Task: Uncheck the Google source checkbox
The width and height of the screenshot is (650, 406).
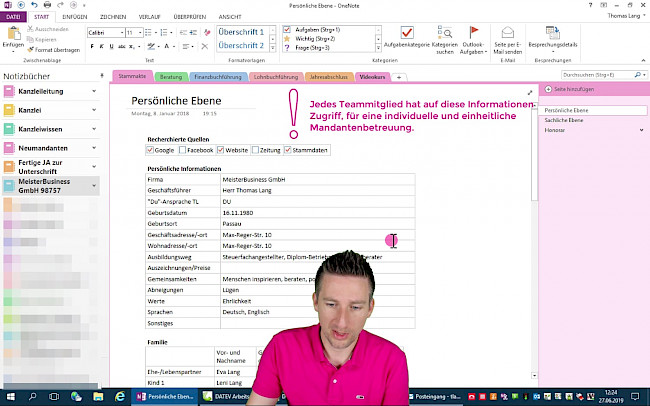Action: (x=151, y=150)
